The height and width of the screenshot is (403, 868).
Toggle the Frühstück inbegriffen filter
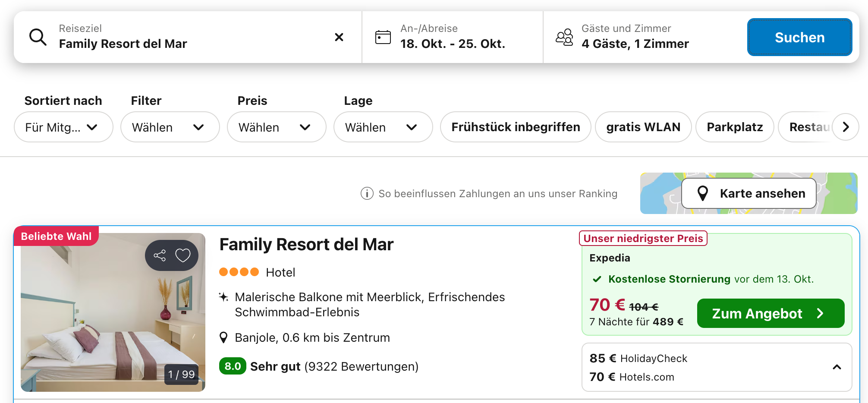coord(516,127)
